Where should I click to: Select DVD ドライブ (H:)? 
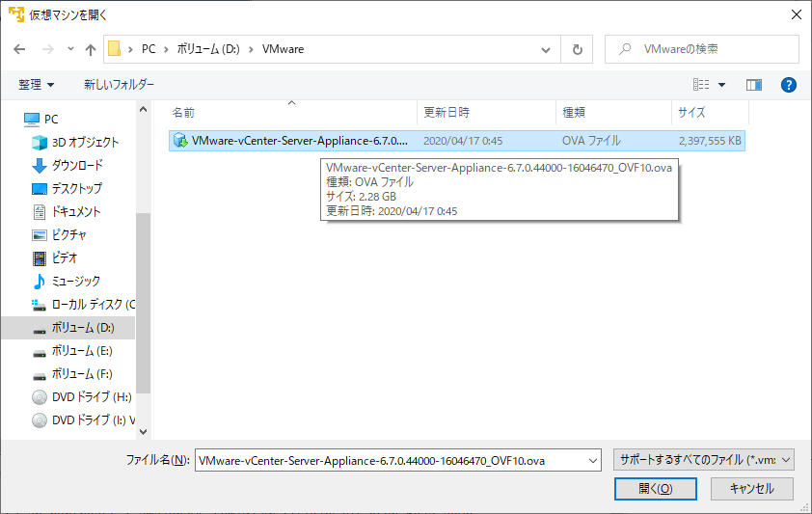(x=92, y=397)
